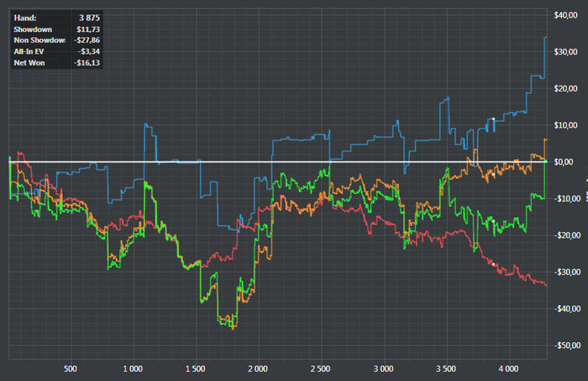Image resolution: width=588 pixels, height=381 pixels.
Task: Click the 1 500 x-axis label
Action: click(x=196, y=368)
